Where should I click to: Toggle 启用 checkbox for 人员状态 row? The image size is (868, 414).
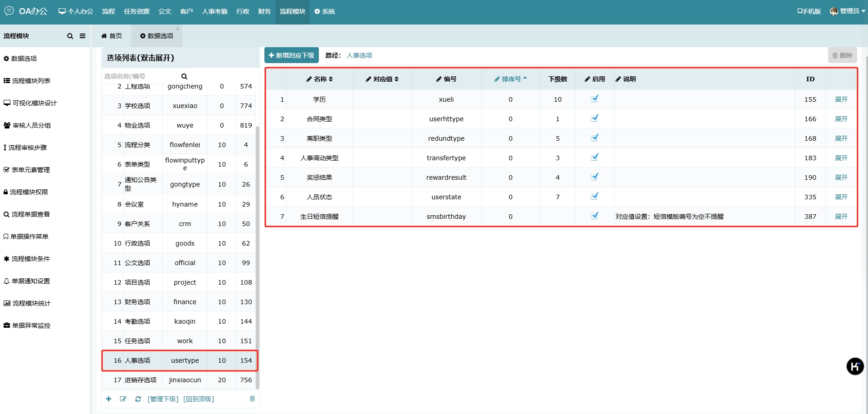click(595, 196)
